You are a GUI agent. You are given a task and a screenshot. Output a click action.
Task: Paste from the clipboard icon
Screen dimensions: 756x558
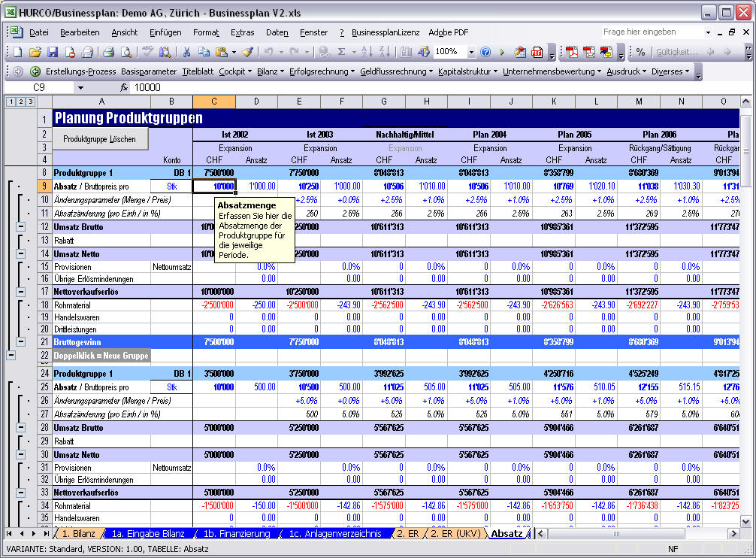(222, 52)
